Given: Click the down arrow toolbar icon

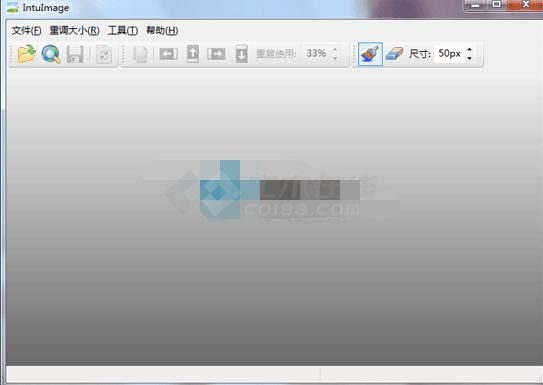Looking at the screenshot, I should tap(241, 54).
